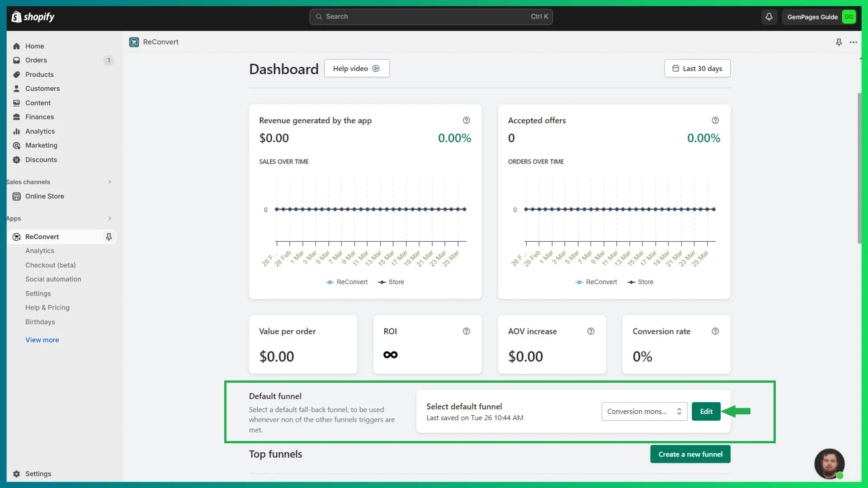Click the ReConvert app icon in sidebar
868x488 pixels.
(x=16, y=237)
